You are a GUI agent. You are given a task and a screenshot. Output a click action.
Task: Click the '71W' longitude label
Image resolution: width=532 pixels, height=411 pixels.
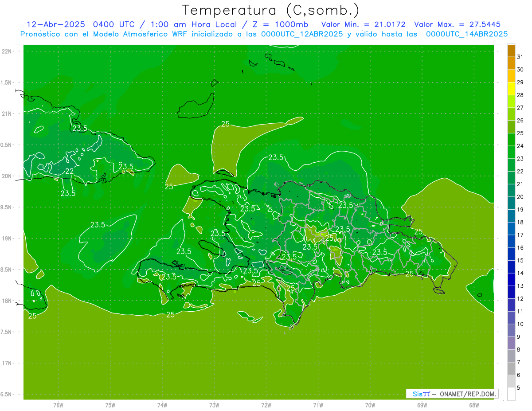pyautogui.click(x=318, y=405)
